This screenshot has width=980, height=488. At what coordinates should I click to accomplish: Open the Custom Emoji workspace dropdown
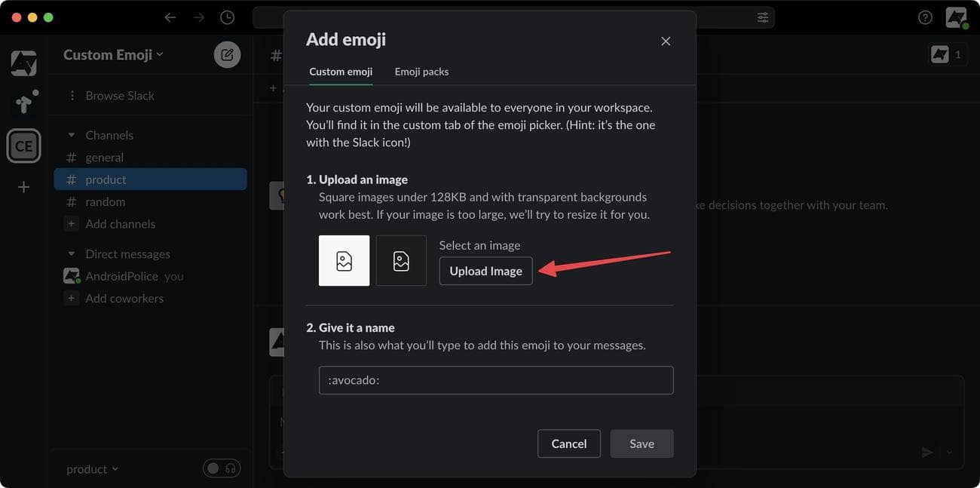113,55
